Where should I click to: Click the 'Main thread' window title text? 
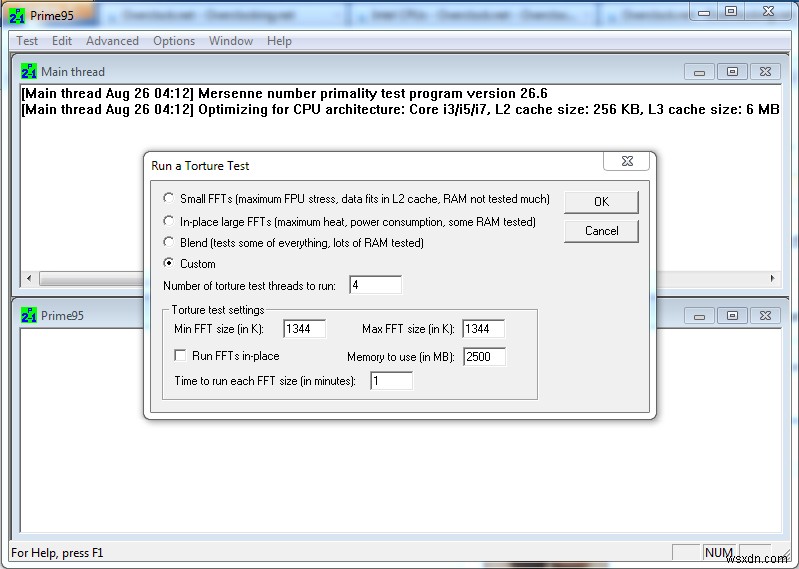73,72
